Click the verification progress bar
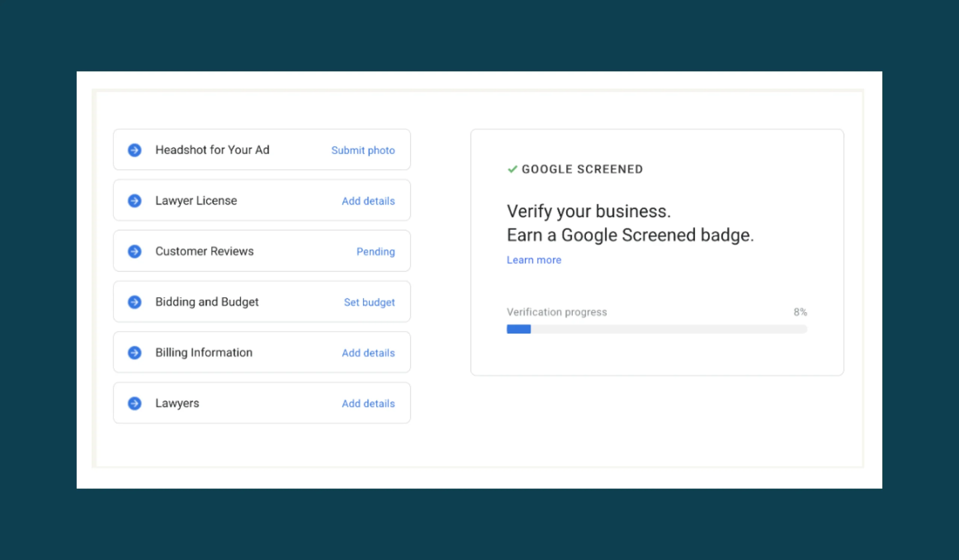Viewport: 959px width, 560px height. click(x=657, y=329)
